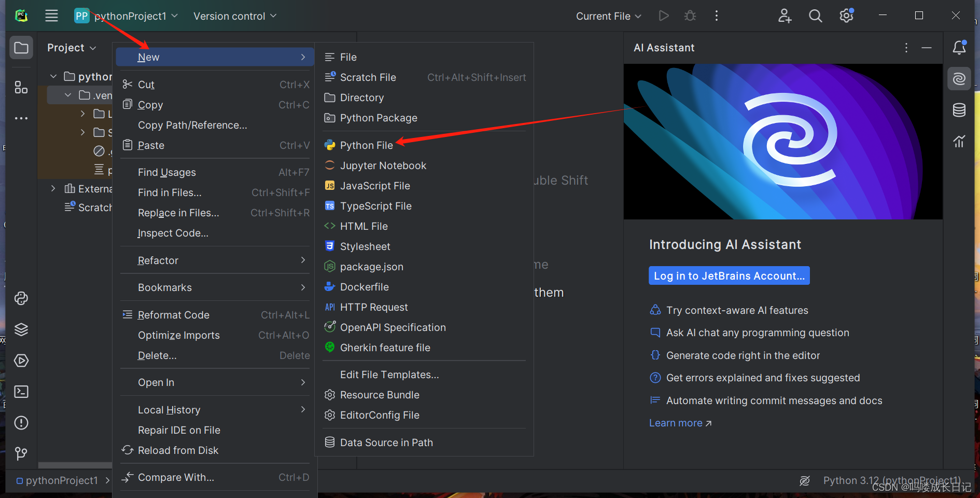Open Problems tool window icon
This screenshot has width=980, height=498.
(21, 423)
